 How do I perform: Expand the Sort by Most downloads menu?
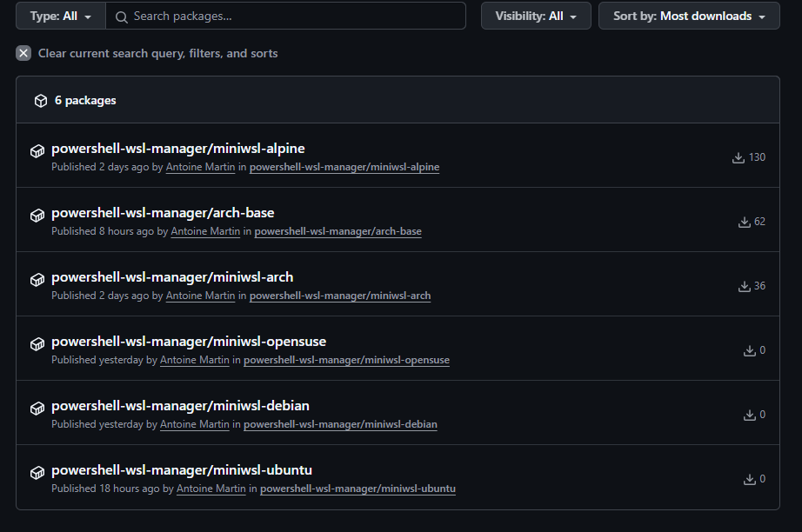pyautogui.click(x=689, y=16)
